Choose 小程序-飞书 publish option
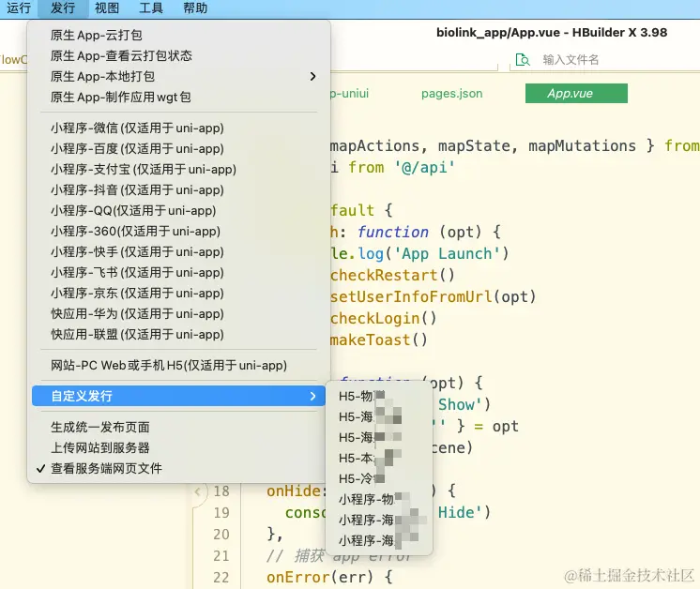 click(178, 272)
